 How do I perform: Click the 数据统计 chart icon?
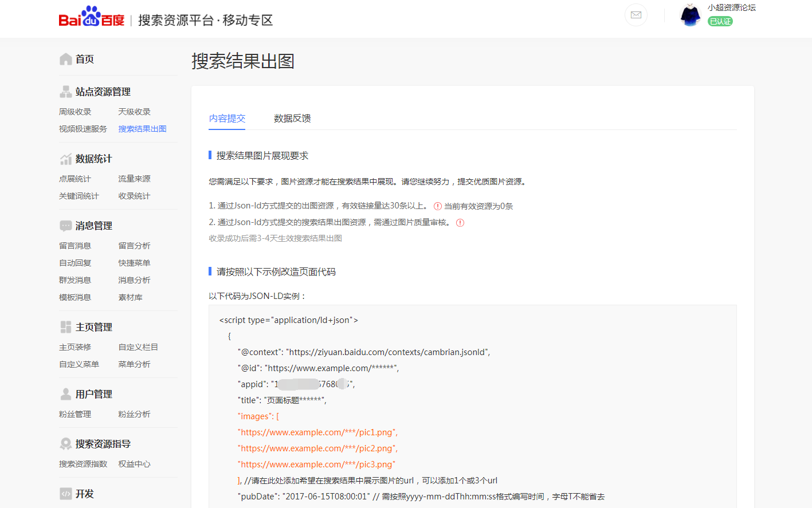[66, 159]
